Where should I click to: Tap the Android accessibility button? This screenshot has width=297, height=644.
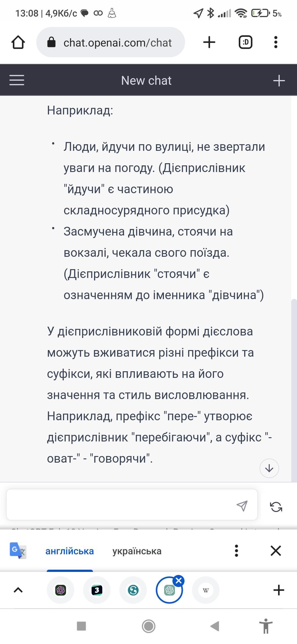(266, 626)
